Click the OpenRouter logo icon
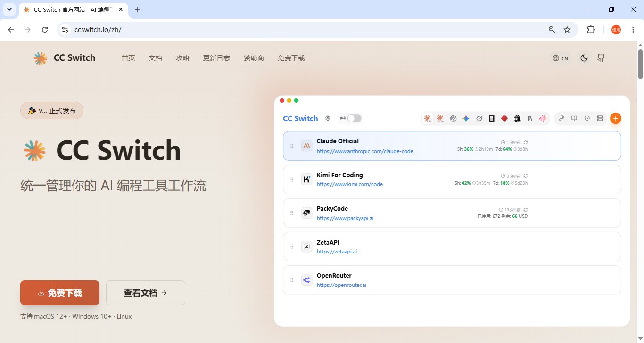Viewport: 644px width, 343px height. [x=307, y=280]
